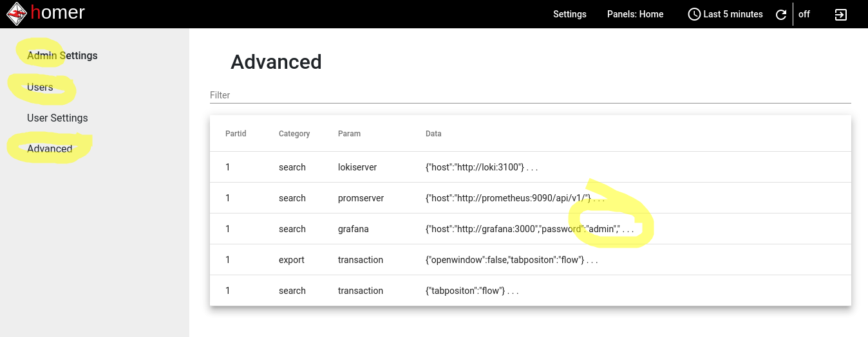Click the logout icon at top right
The image size is (868, 337).
coord(841,14)
